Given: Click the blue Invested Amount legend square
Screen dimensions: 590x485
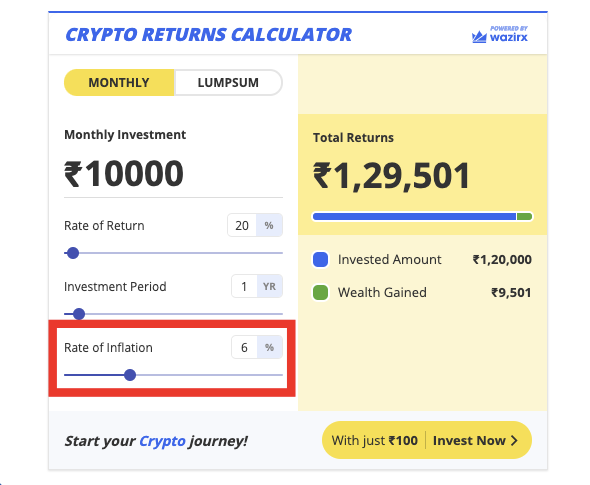Looking at the screenshot, I should pyautogui.click(x=320, y=260).
